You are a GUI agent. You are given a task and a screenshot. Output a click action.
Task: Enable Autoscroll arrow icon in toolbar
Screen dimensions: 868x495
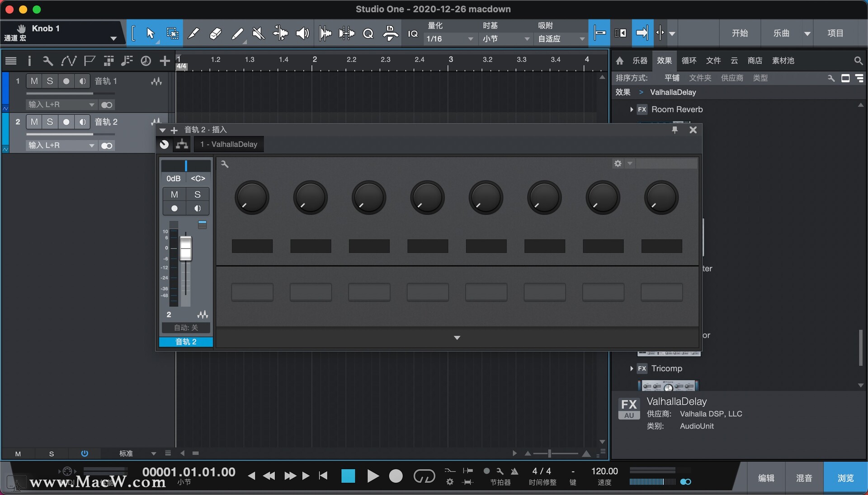tap(642, 33)
